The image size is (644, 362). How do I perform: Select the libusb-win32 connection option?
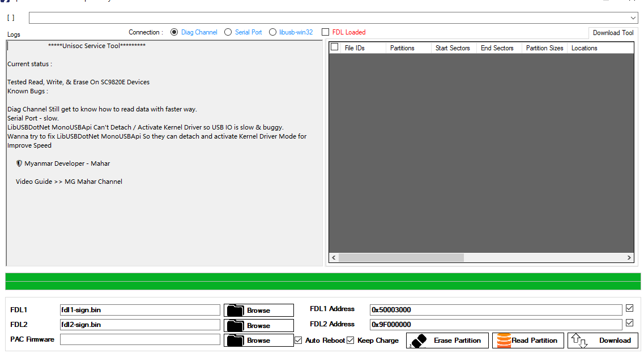pyautogui.click(x=272, y=32)
